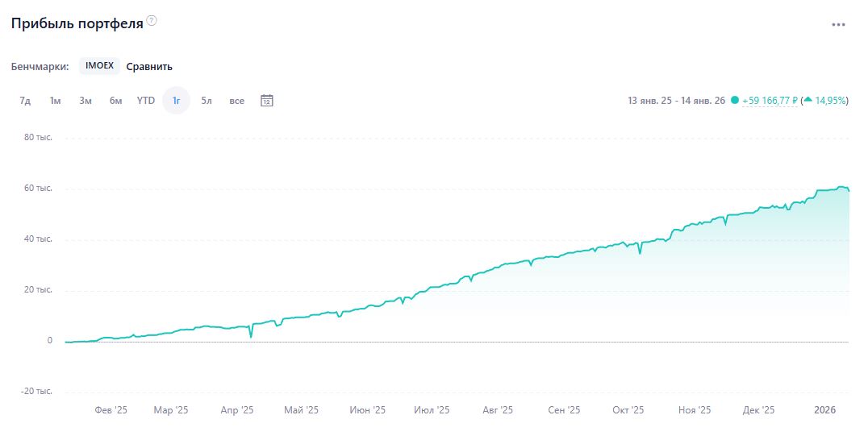Click the teal profit legend dot
Screen dimensions: 868x440
point(734,101)
